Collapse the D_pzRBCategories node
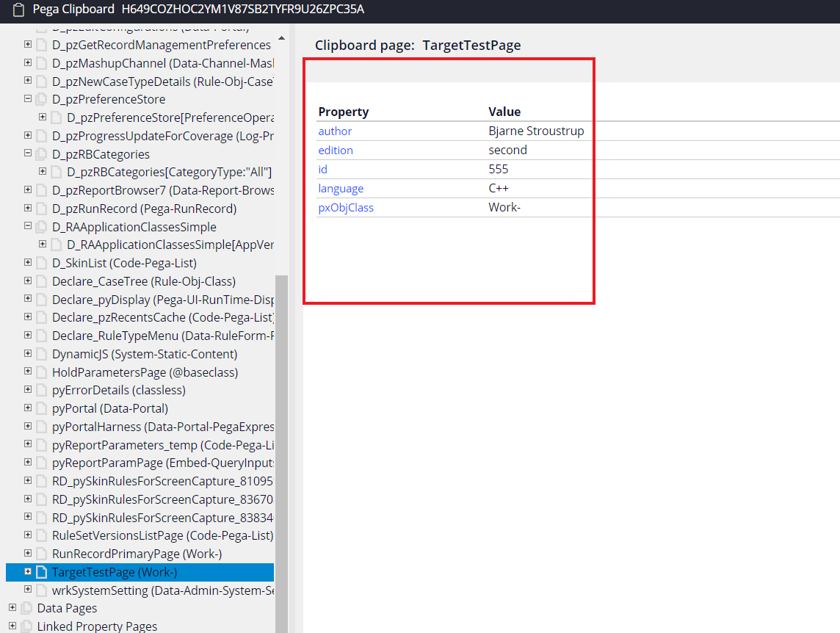Viewport: 840px width, 633px height. tap(28, 153)
